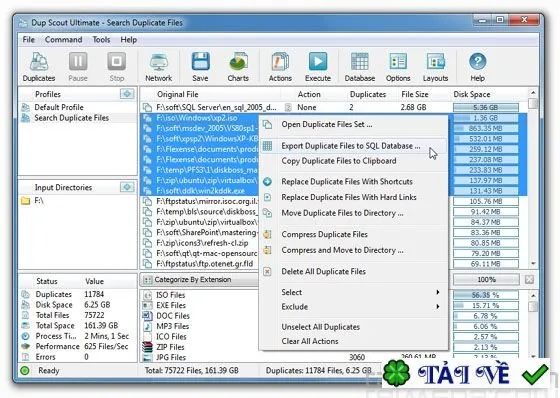Choose Export Duplicate Files to SQL Database
Image resolution: width=560 pixels, height=398 pixels.
coord(354,146)
